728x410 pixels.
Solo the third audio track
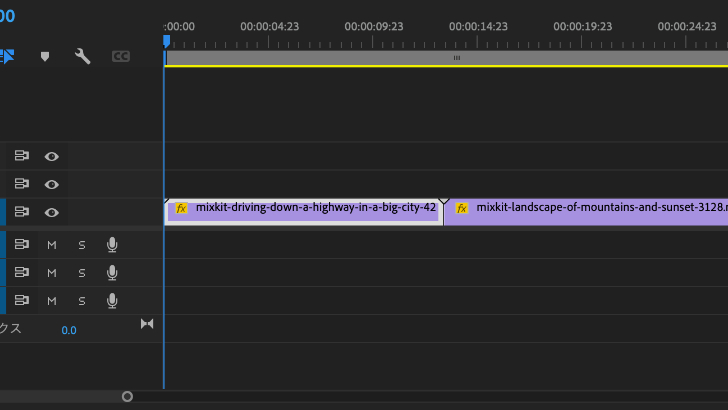click(x=82, y=301)
